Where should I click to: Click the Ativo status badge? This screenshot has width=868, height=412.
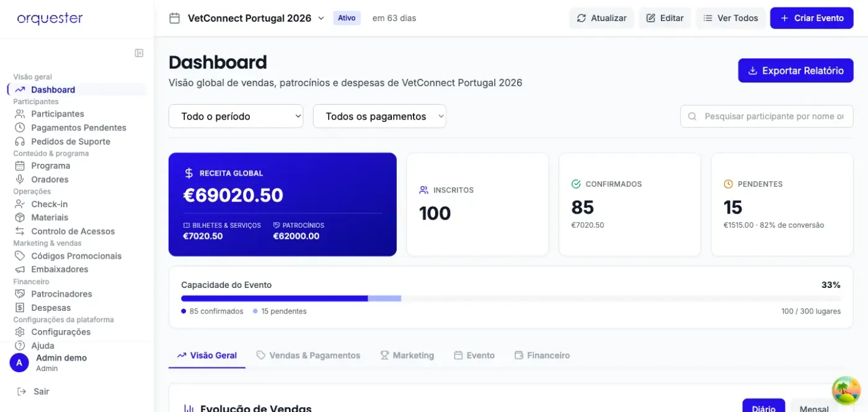[347, 18]
